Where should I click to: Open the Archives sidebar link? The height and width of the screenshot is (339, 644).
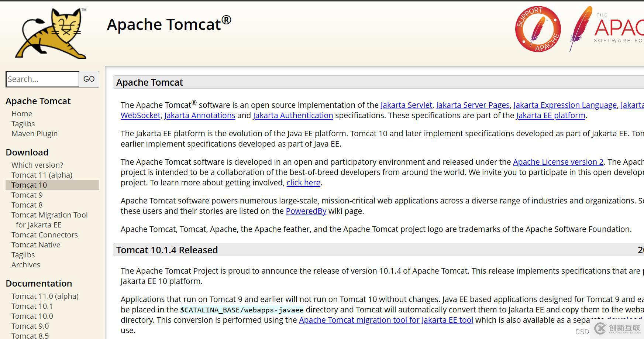click(x=26, y=265)
